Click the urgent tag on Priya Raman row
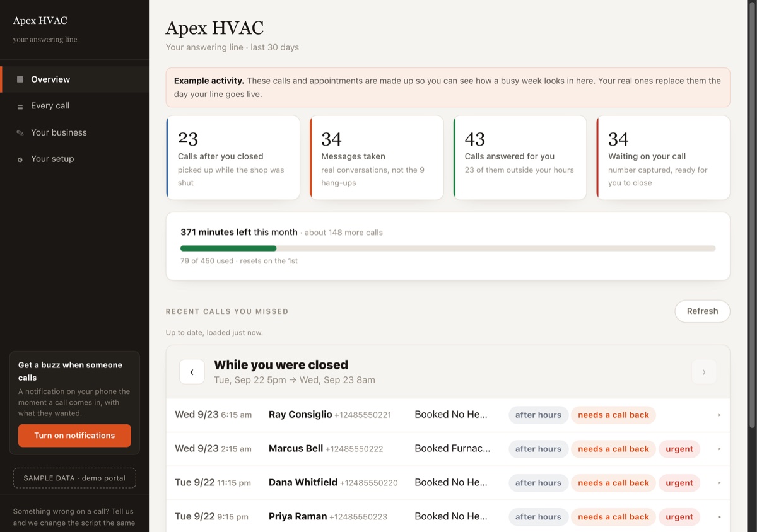The image size is (757, 532). click(x=679, y=517)
